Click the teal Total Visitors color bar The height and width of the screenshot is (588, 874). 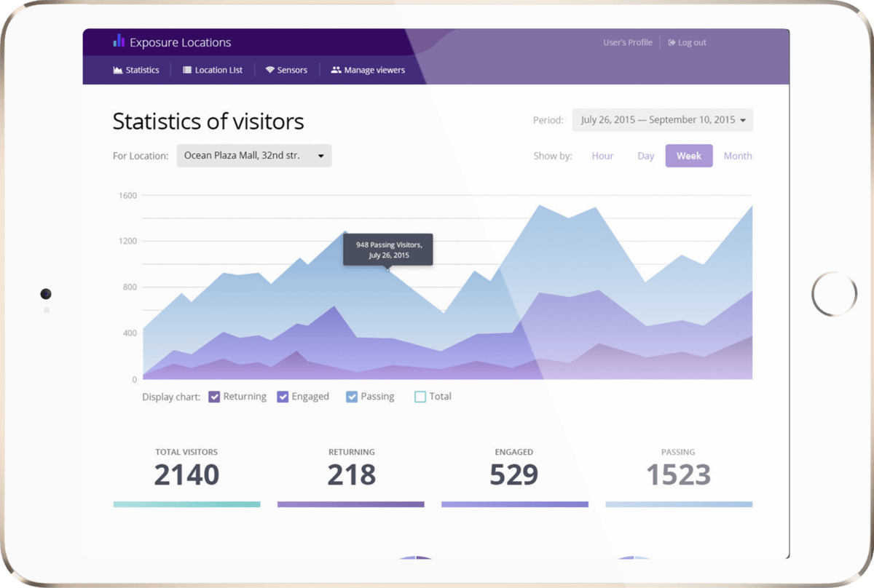coord(186,504)
